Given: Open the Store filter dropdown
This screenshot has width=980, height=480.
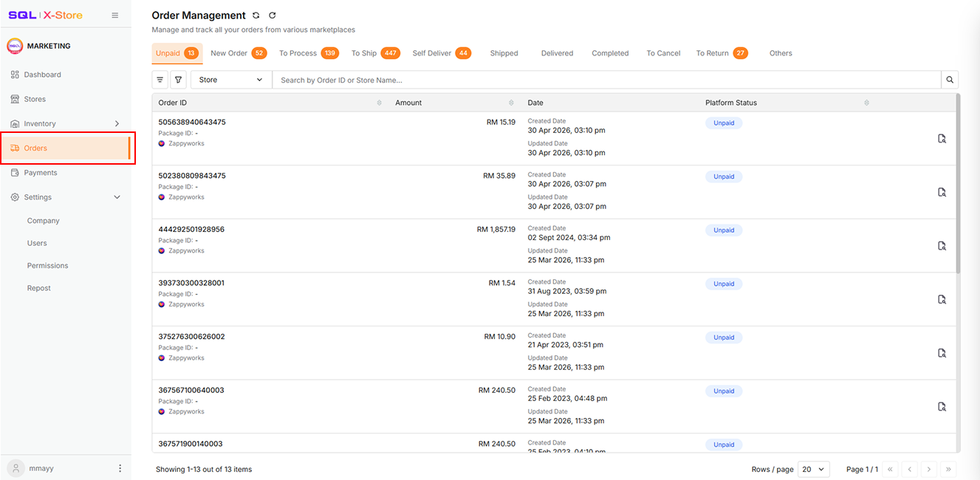Looking at the screenshot, I should click(231, 80).
